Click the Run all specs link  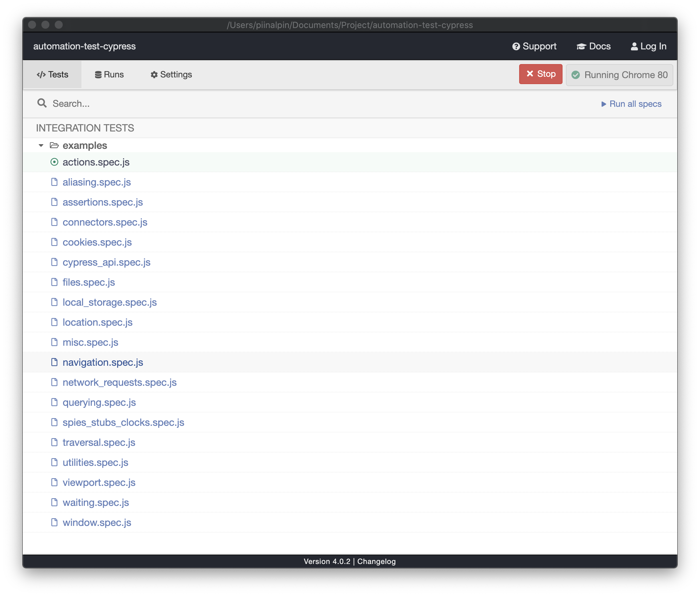[631, 104]
